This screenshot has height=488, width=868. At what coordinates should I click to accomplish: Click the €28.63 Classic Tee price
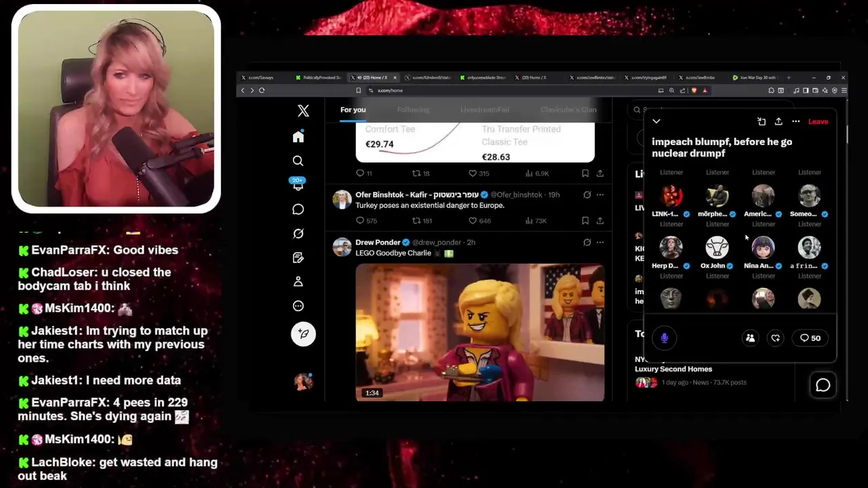coord(496,157)
